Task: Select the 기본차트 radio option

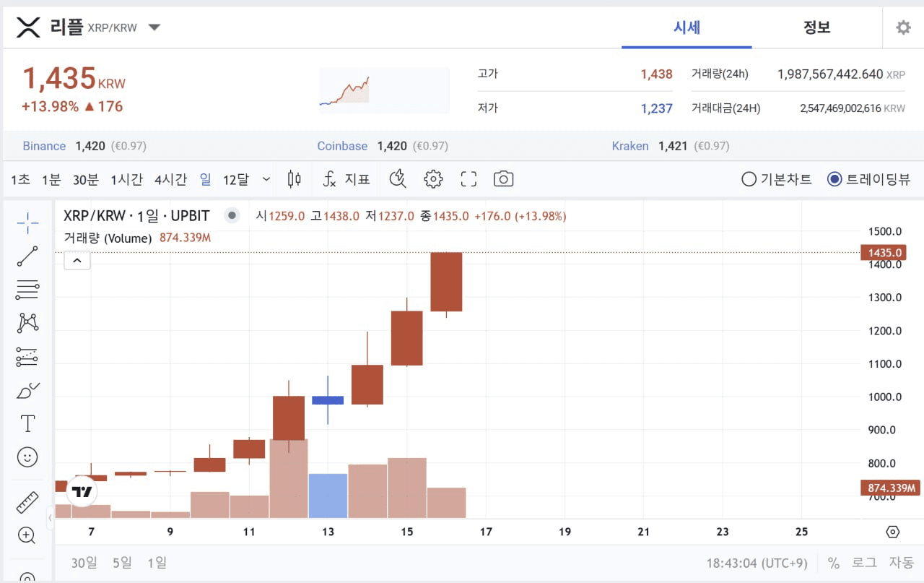Action: tap(777, 179)
